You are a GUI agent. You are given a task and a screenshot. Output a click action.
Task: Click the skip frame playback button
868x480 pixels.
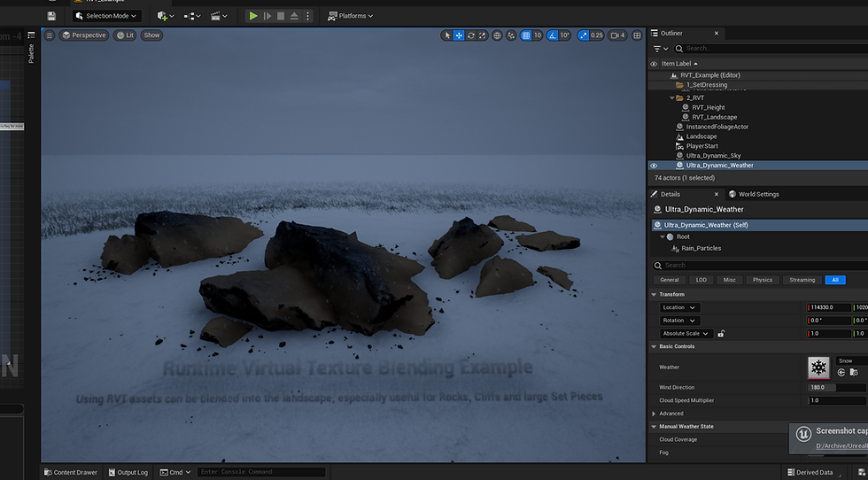[x=267, y=16]
